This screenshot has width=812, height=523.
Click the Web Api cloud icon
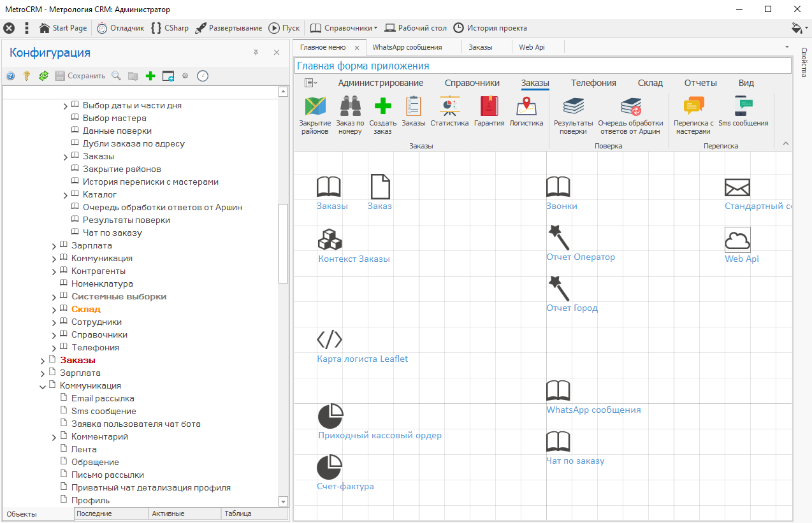point(737,240)
